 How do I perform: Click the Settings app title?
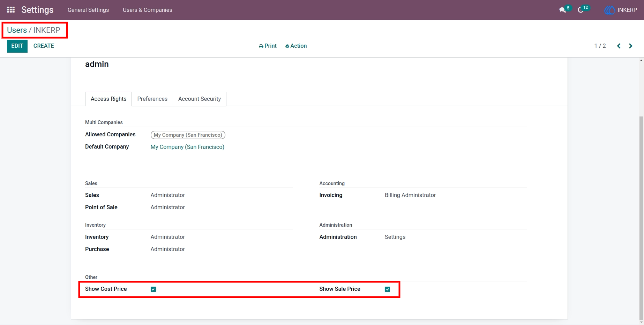pyautogui.click(x=37, y=10)
